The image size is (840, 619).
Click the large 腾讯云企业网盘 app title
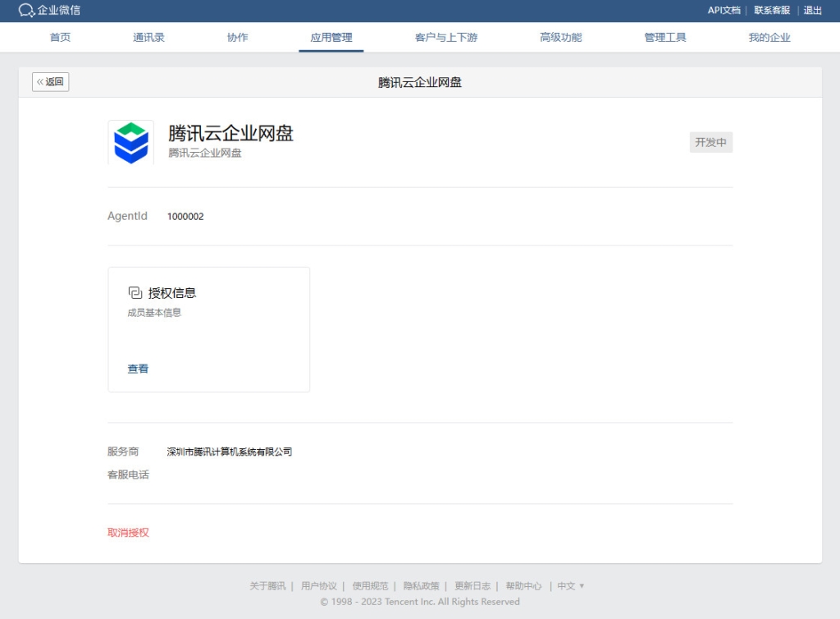click(x=231, y=133)
